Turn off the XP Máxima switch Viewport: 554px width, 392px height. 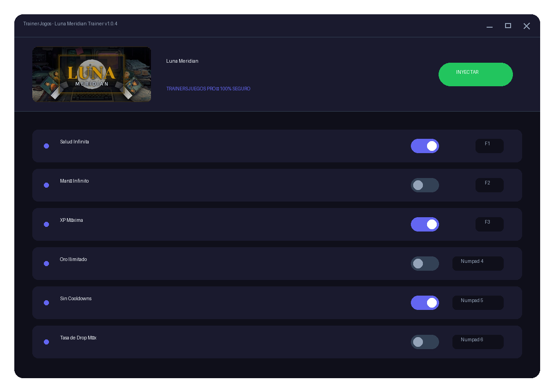pyautogui.click(x=425, y=224)
